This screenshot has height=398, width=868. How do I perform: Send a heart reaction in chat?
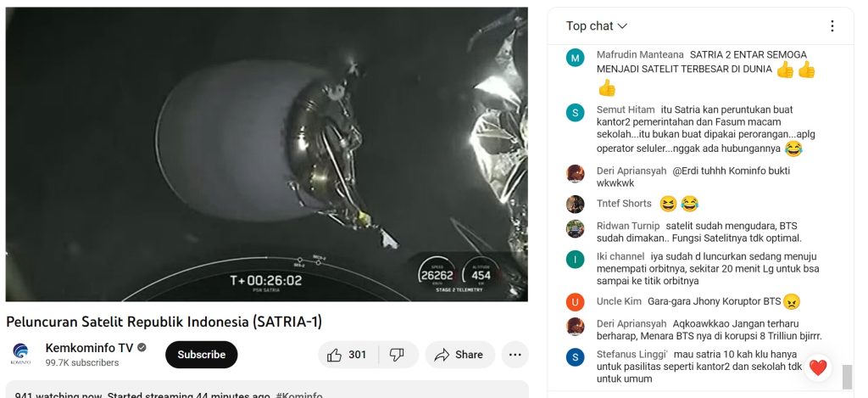pyautogui.click(x=818, y=367)
